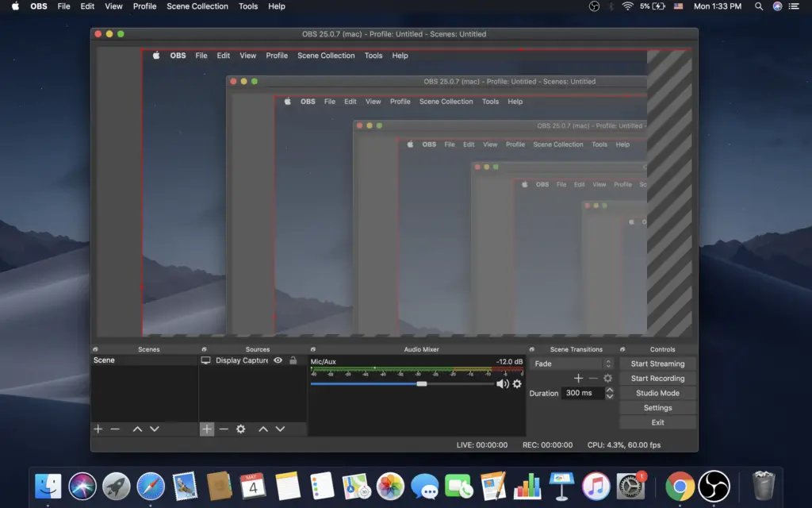Open System Preferences from the Dock

pyautogui.click(x=630, y=487)
